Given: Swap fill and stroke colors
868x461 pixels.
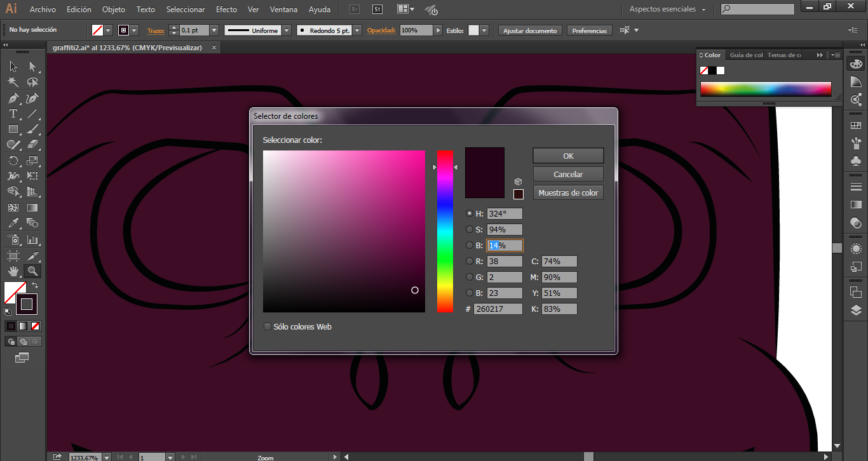Looking at the screenshot, I should 35,286.
